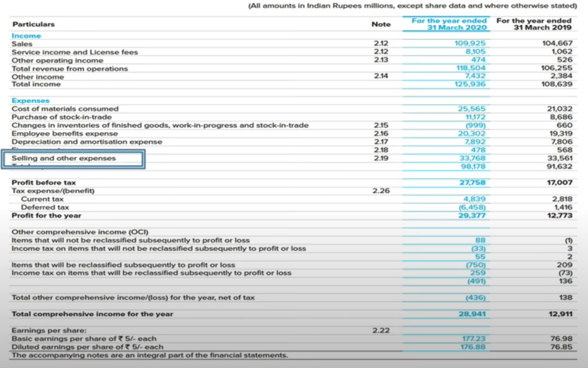This screenshot has width=588, height=368.
Task: Click "Tax expense/(benefit)" label
Action: pyautogui.click(x=53, y=191)
